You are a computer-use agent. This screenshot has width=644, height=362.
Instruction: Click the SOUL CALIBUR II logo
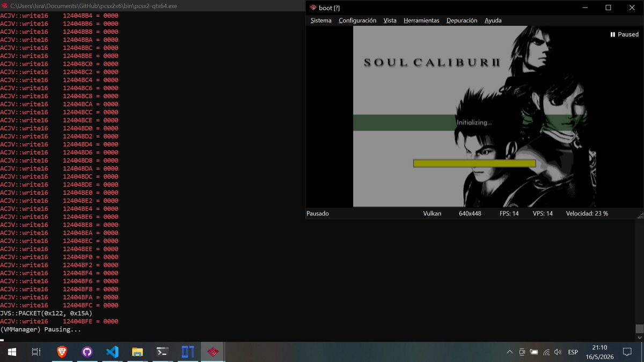tap(432, 63)
